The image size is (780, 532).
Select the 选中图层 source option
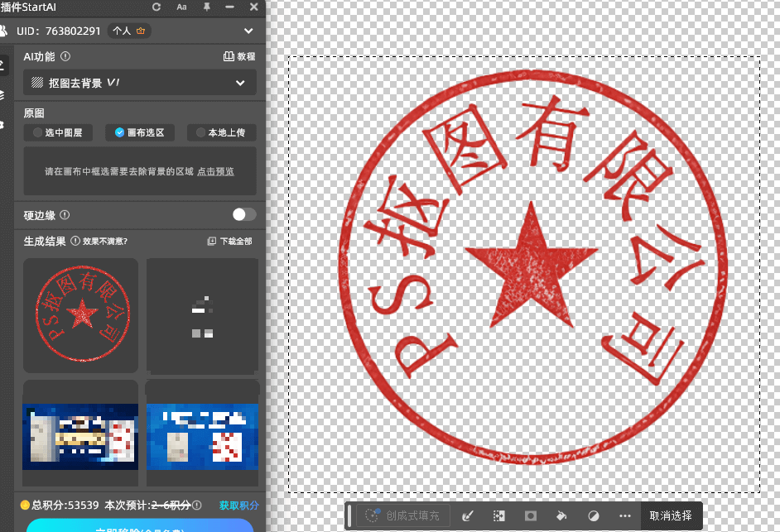[x=58, y=132]
